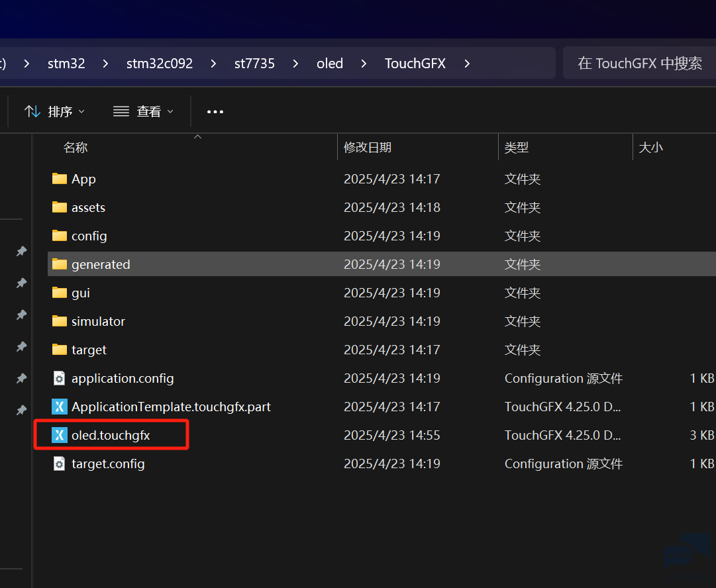This screenshot has width=716, height=588.
Task: Click the ApplicationTemplate.touchgfx.part TouchGFX icon
Action: (60, 407)
